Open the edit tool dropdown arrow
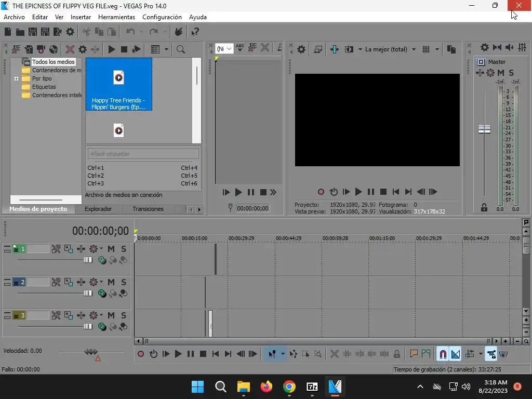 point(283,354)
